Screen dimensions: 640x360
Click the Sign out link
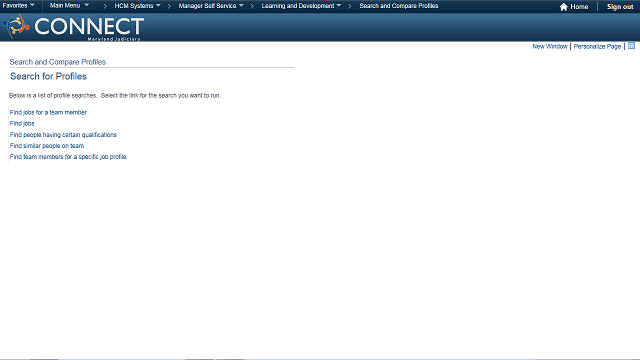click(x=620, y=7)
